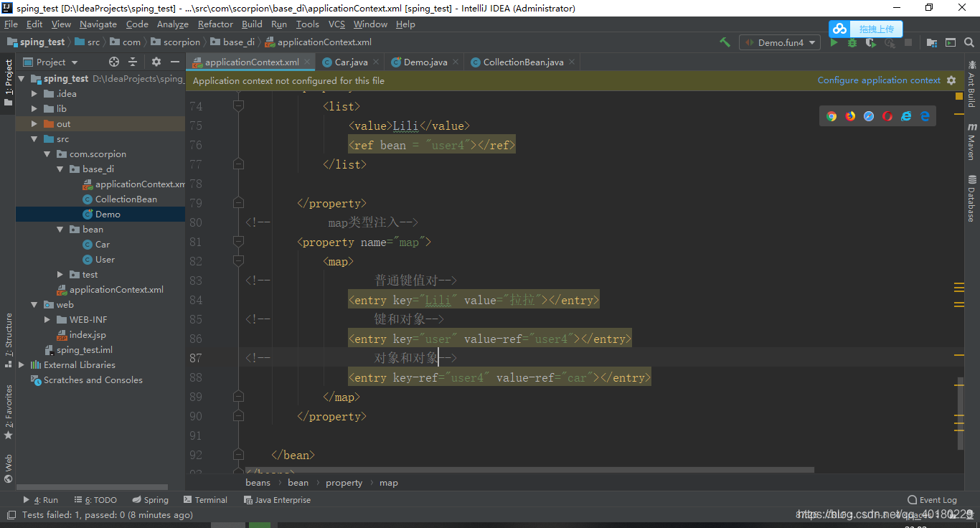This screenshot has width=980, height=528.
Task: Open the Navigate menu
Action: pos(98,24)
